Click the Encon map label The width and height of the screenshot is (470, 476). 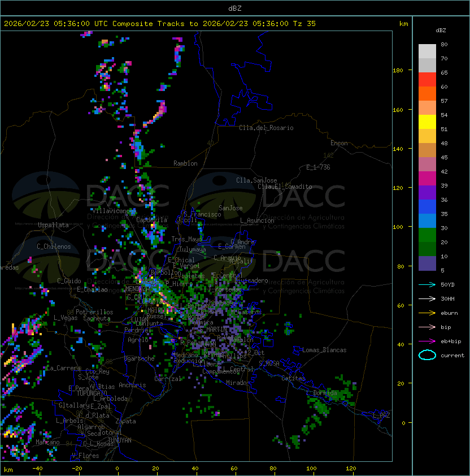pyautogui.click(x=339, y=143)
